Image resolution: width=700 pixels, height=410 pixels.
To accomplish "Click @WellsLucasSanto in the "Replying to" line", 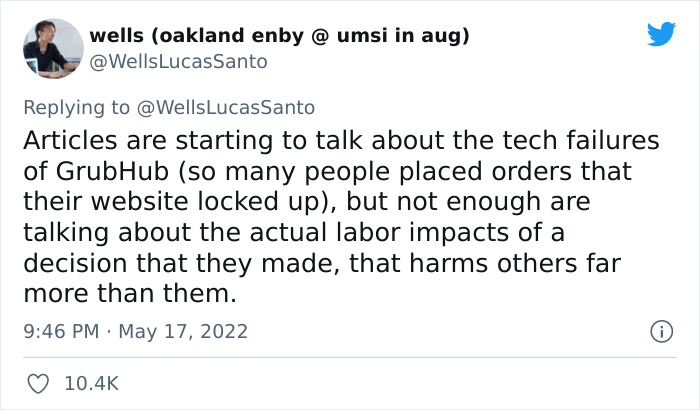I will pyautogui.click(x=227, y=106).
